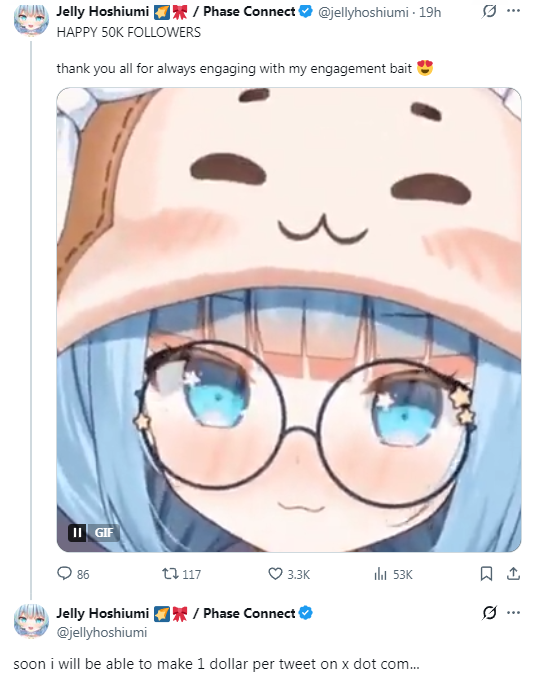Click the Grok icon on the first tweet
Image resolution: width=537 pixels, height=687 pixels.
pos(489,11)
